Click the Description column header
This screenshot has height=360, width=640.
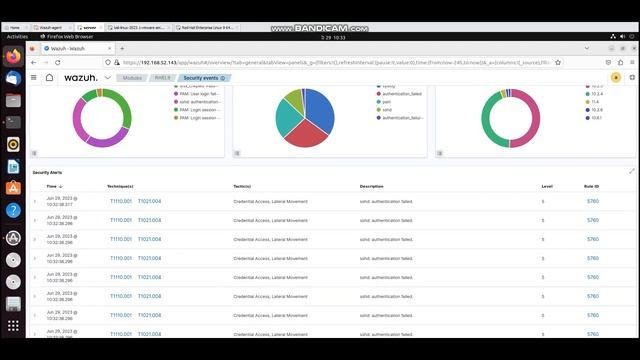371,187
